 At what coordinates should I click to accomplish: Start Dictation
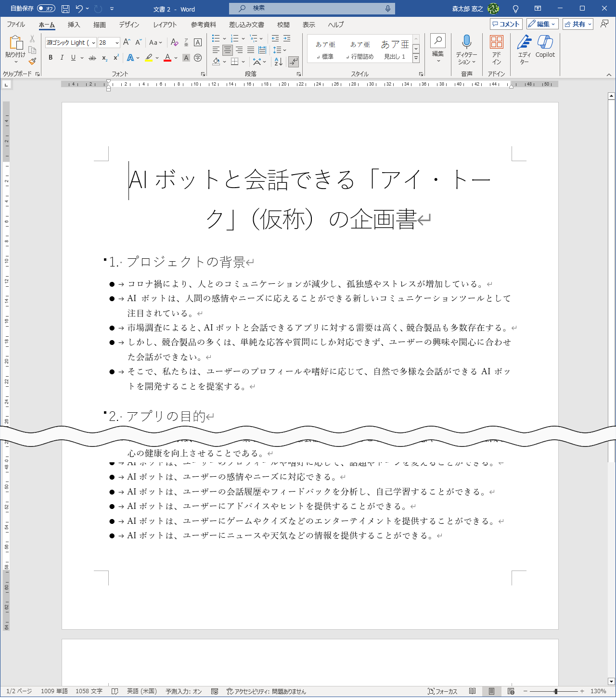point(466,48)
